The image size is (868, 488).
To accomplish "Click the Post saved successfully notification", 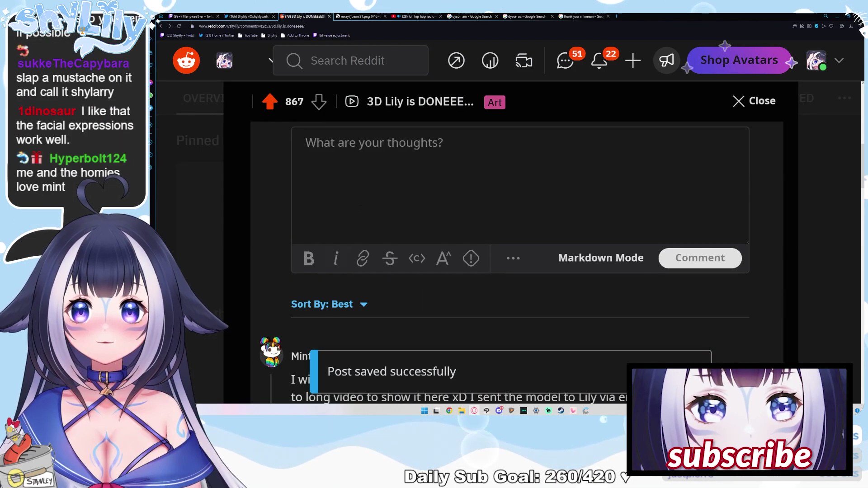I will point(510,371).
